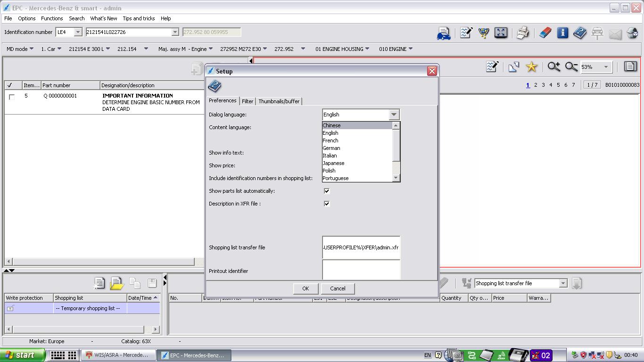Select the Preferences tab

click(x=223, y=100)
